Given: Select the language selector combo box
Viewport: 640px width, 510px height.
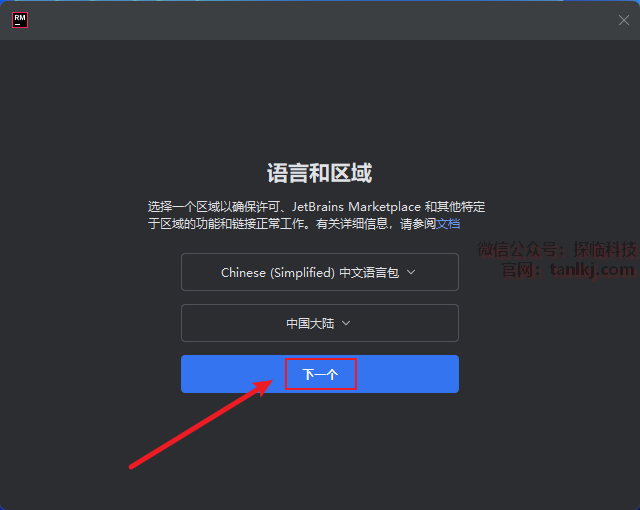Looking at the screenshot, I should point(320,272).
